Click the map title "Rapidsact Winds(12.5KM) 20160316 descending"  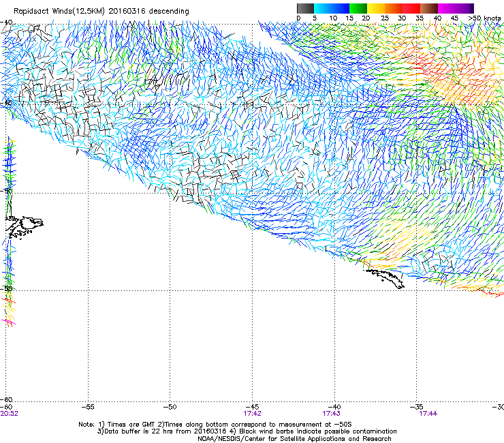point(101,12)
